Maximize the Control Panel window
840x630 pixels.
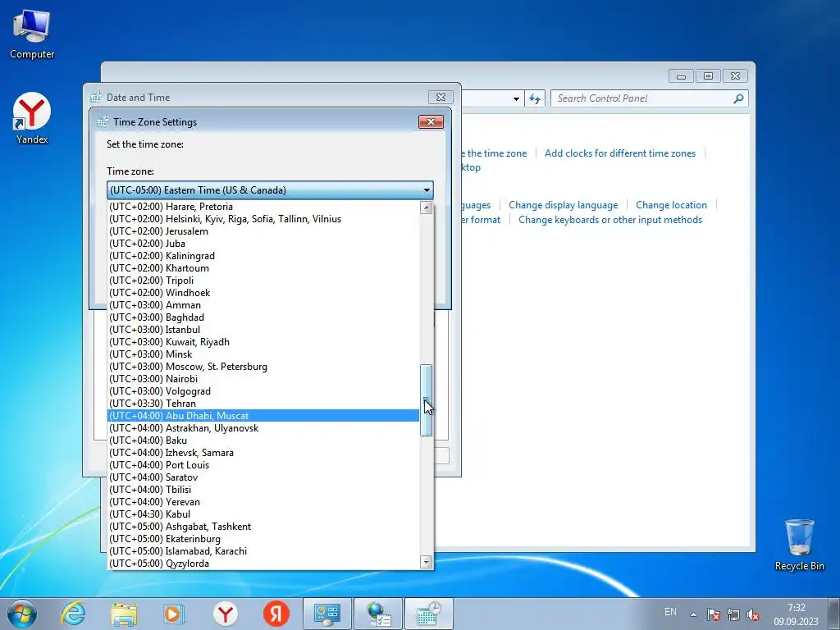708,76
